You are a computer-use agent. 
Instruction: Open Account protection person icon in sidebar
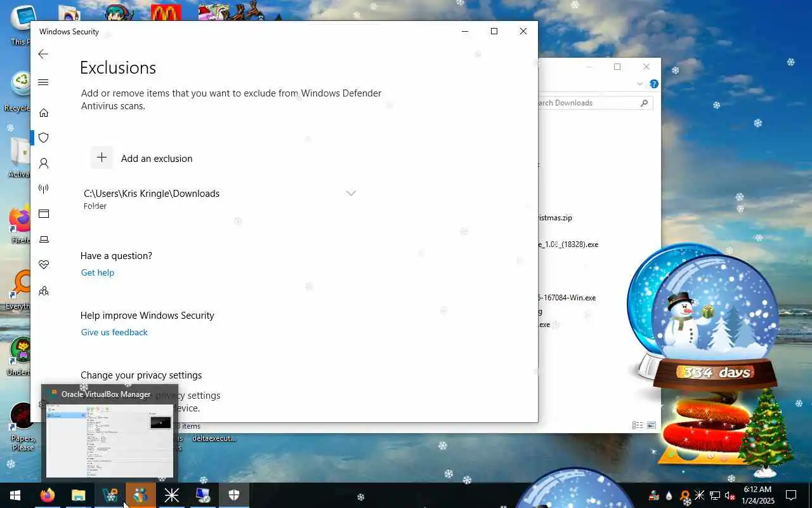click(43, 163)
